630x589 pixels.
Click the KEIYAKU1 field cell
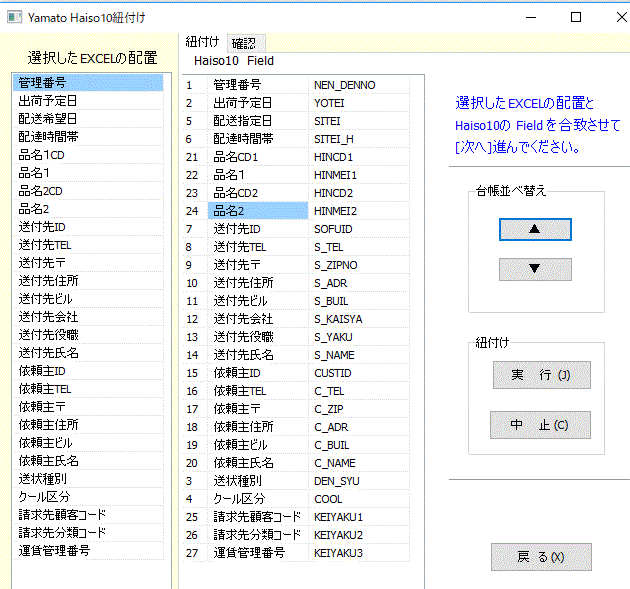pyautogui.click(x=359, y=517)
